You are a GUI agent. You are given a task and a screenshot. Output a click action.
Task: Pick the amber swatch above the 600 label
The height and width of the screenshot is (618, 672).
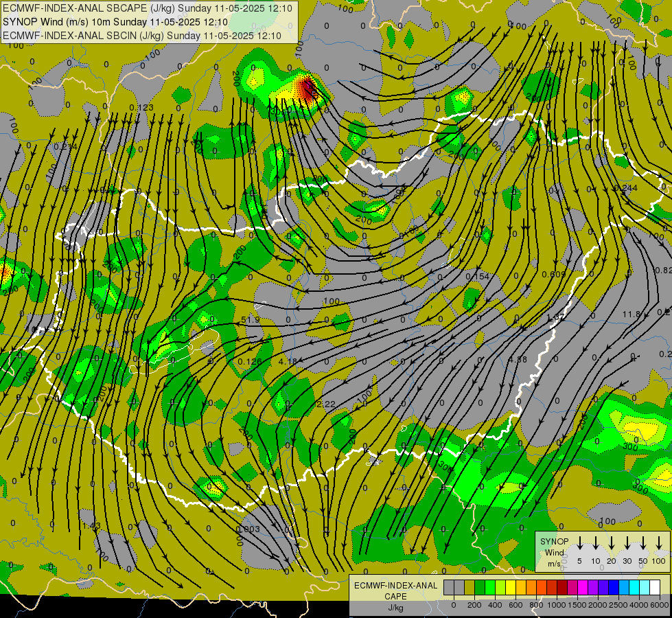pos(521,587)
